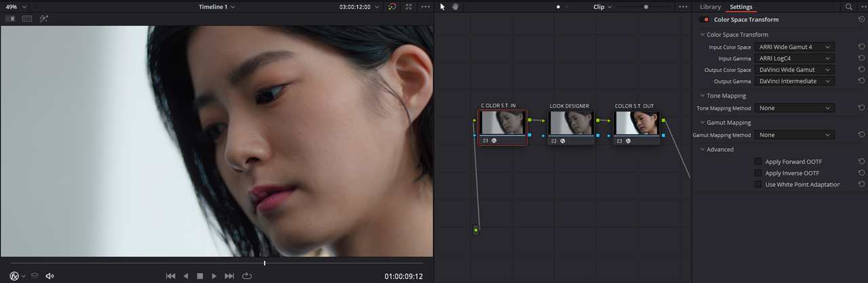
Task: Click the layers stack icon below viewer
Action: [35, 276]
